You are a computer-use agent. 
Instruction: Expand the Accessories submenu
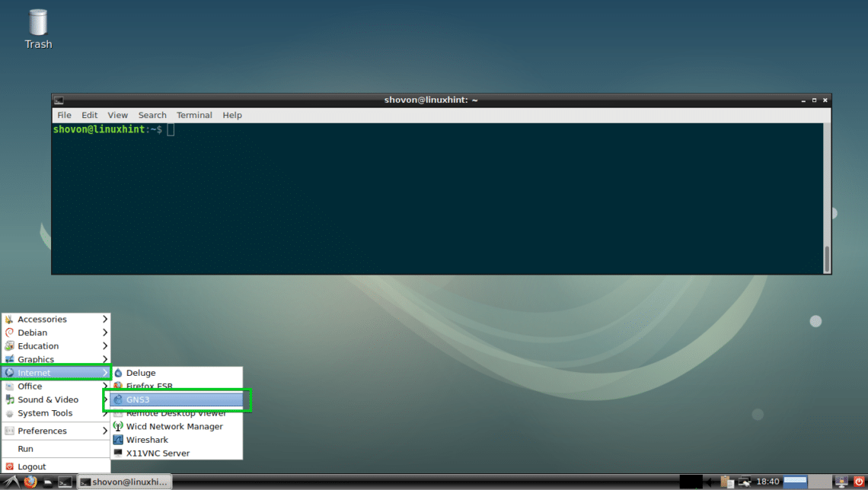tap(42, 319)
